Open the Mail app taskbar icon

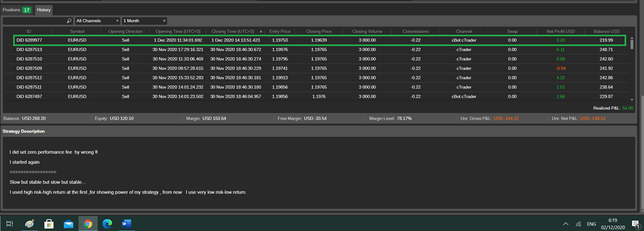[x=68, y=224]
